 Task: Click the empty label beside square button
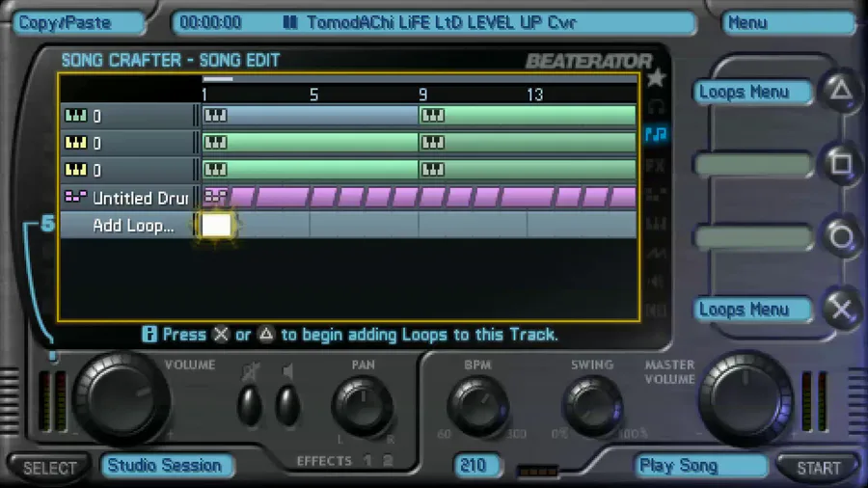pyautogui.click(x=751, y=164)
